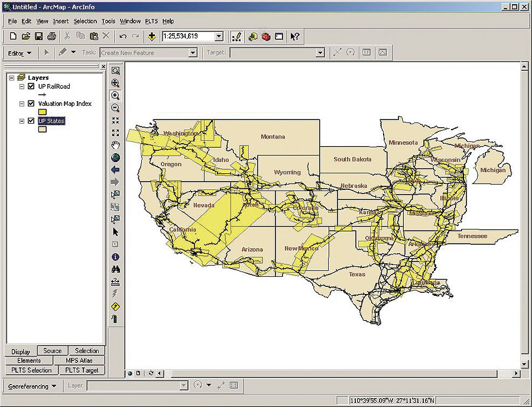This screenshot has height=407, width=532.
Task: Switch to the Selection tab in table of contents
Action: tap(86, 351)
